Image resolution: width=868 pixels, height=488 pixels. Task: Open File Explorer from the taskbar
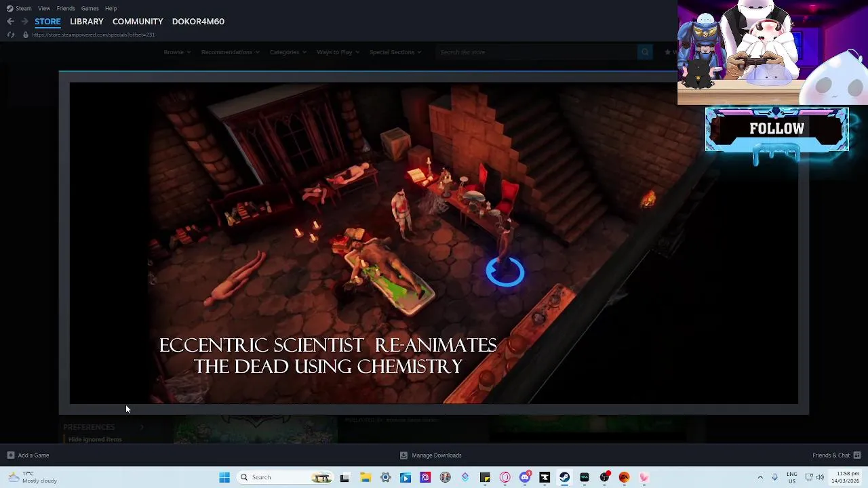point(365,477)
